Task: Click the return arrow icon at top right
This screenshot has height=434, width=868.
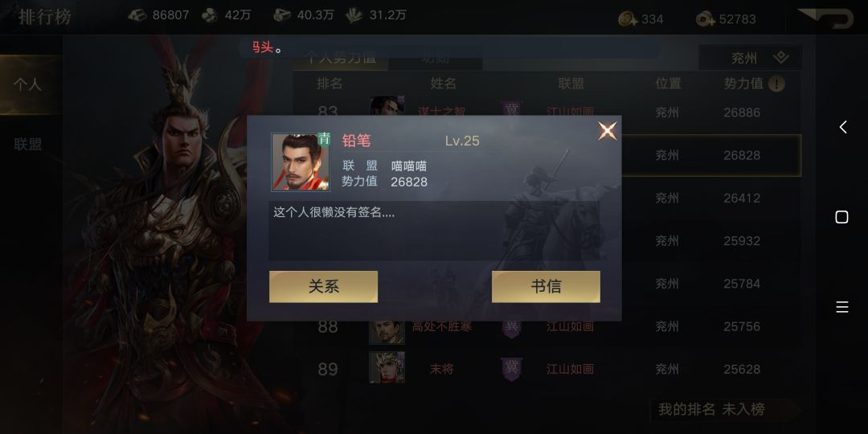Action: [828, 18]
